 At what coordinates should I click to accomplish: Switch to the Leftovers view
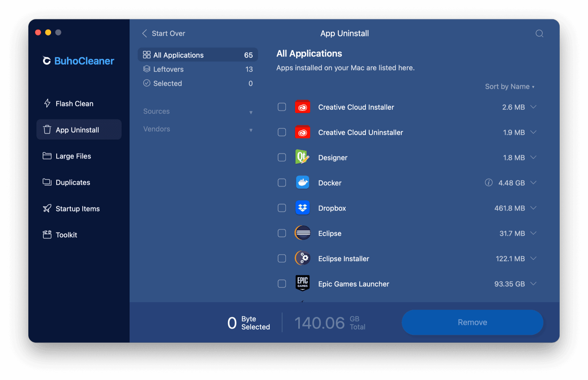point(168,69)
